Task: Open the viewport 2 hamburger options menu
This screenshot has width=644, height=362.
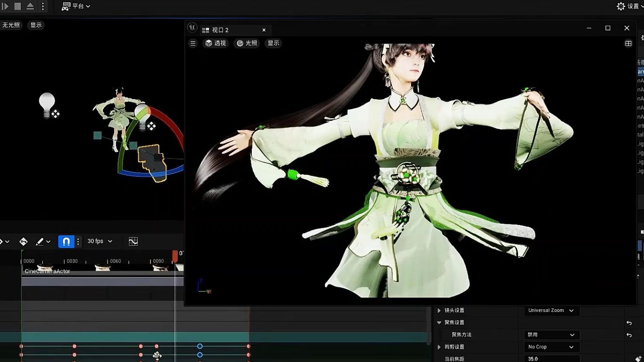Action: 193,43
